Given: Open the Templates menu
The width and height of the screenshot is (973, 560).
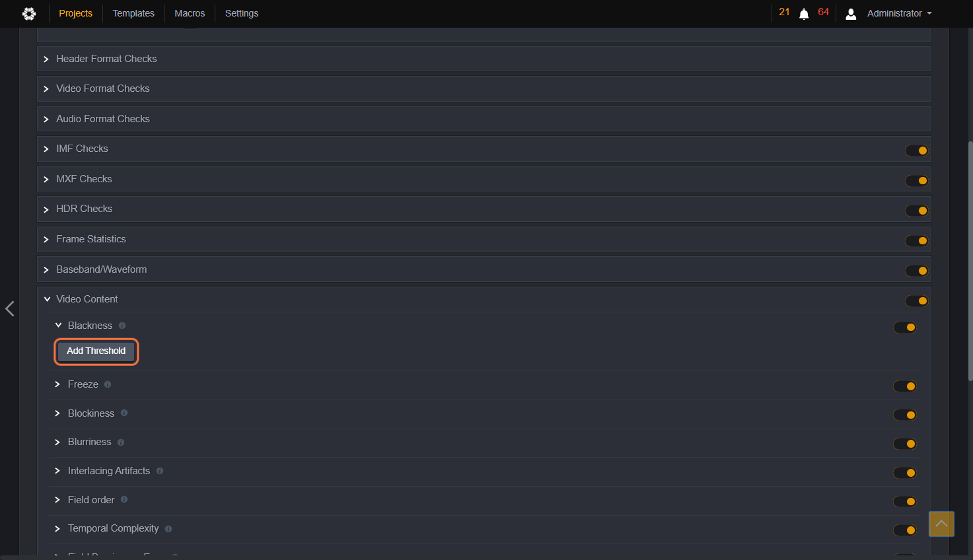Looking at the screenshot, I should click(133, 13).
